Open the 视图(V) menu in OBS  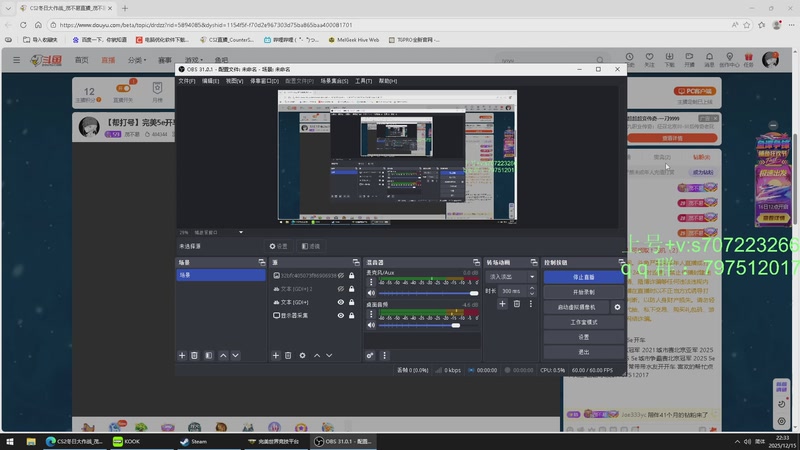(234, 81)
